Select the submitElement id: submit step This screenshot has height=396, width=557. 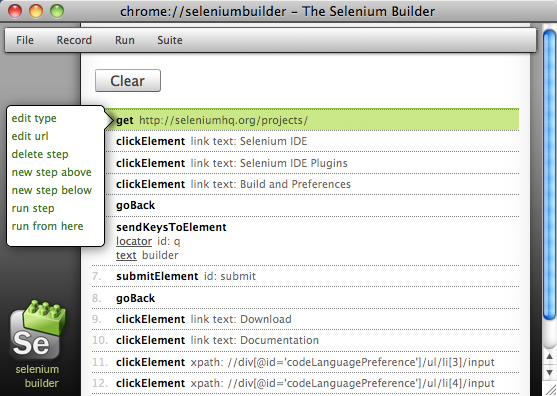[305, 276]
